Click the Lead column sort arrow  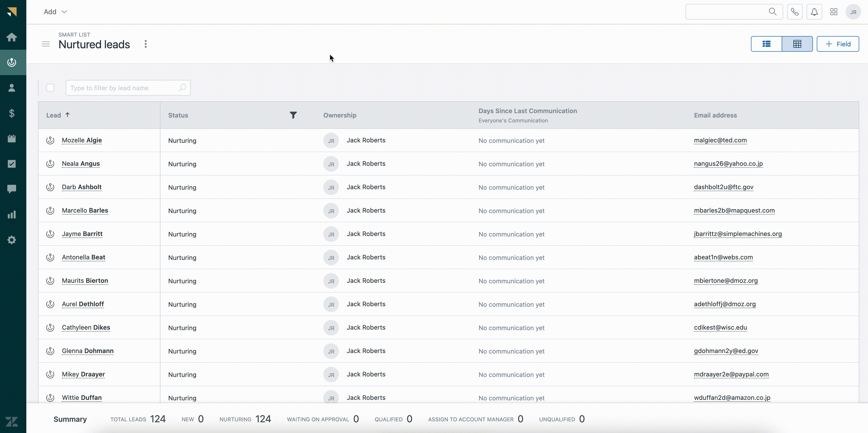click(67, 115)
